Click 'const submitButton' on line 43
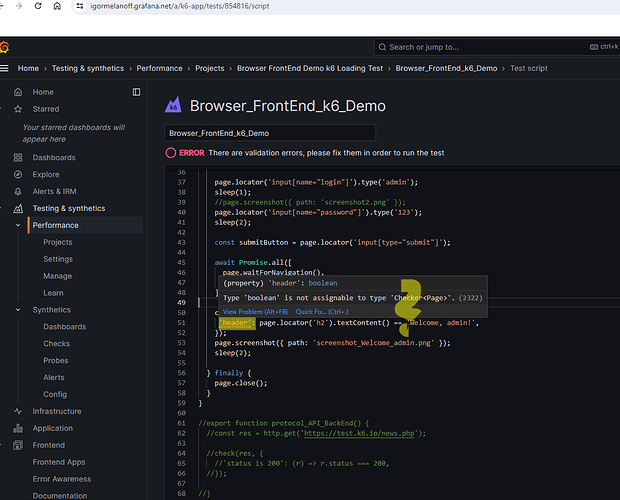The height and width of the screenshot is (500, 620). [x=251, y=243]
